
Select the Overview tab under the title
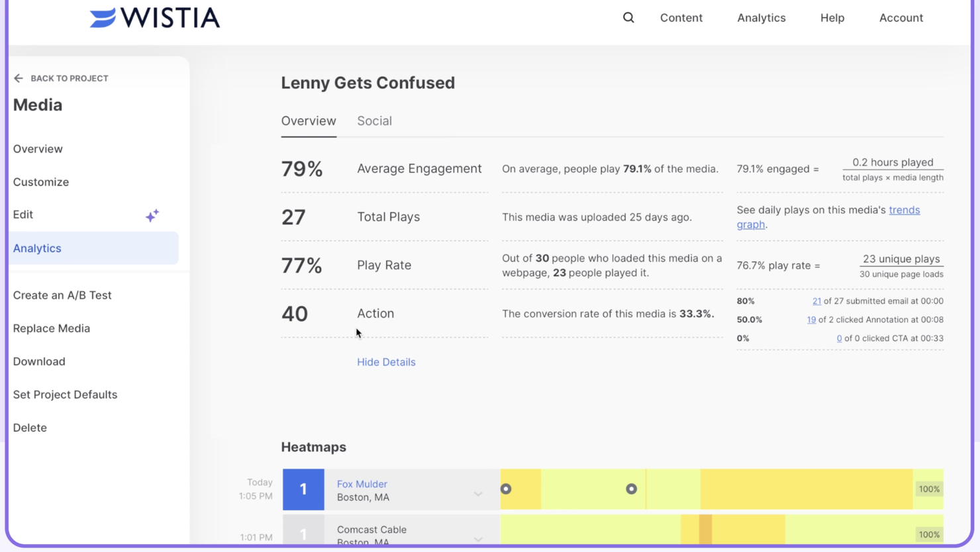click(309, 121)
